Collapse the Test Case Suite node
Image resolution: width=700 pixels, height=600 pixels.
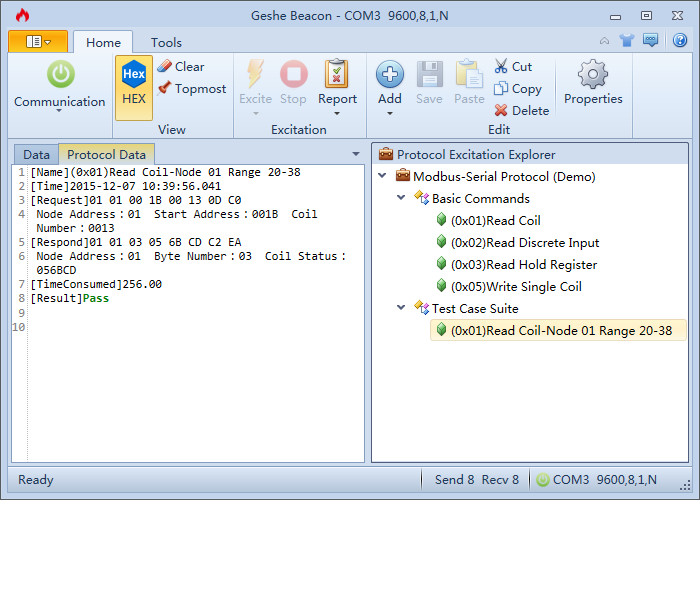(x=401, y=308)
